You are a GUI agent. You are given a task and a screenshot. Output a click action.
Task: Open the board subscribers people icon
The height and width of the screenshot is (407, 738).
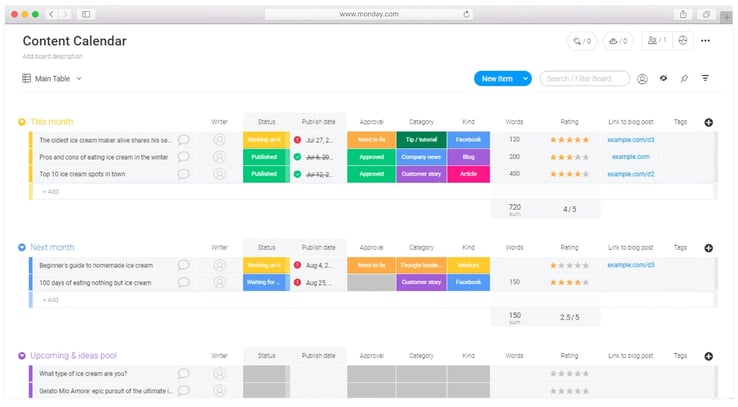point(656,41)
